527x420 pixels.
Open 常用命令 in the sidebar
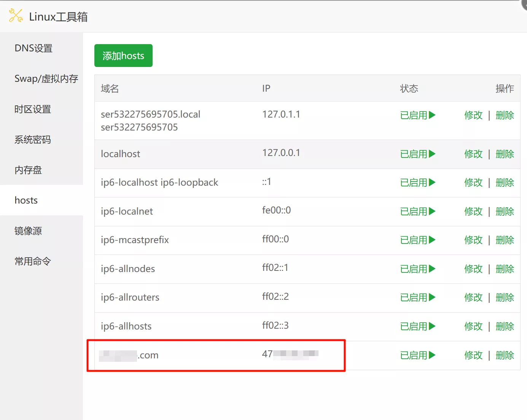click(33, 261)
